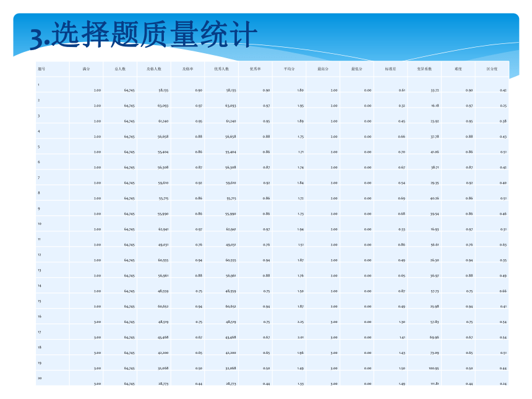Select the 优秀人数 column header
This screenshot has height=399, width=532.
coord(221,69)
